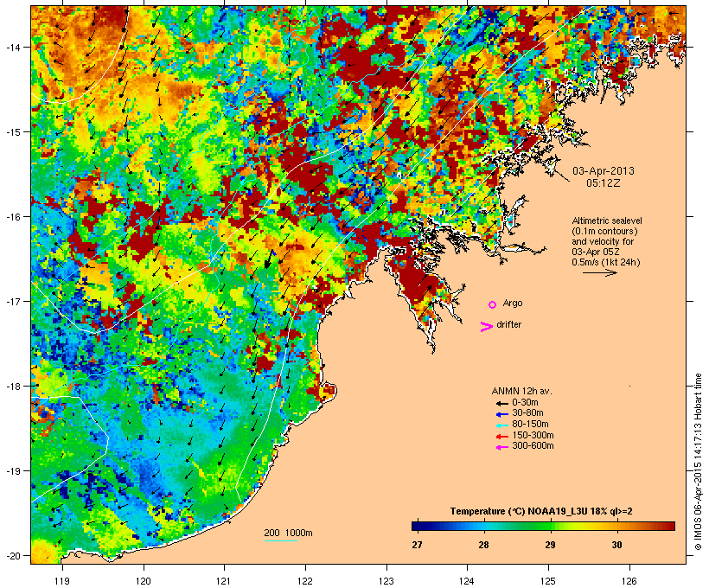Screen dimensions: 709x588
Task: Click the 'drifter' legend label
Action: coord(508,324)
